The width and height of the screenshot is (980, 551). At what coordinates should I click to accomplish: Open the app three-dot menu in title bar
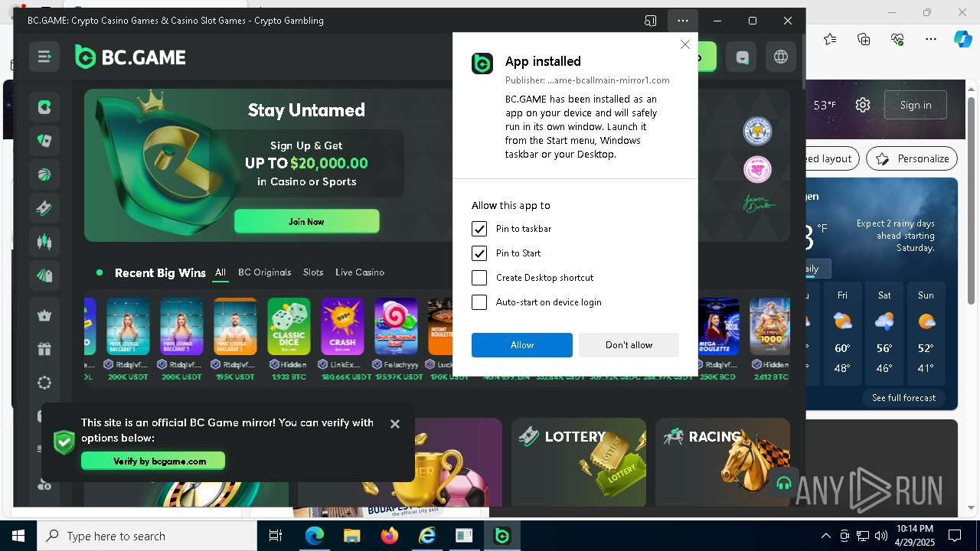[x=683, y=21]
